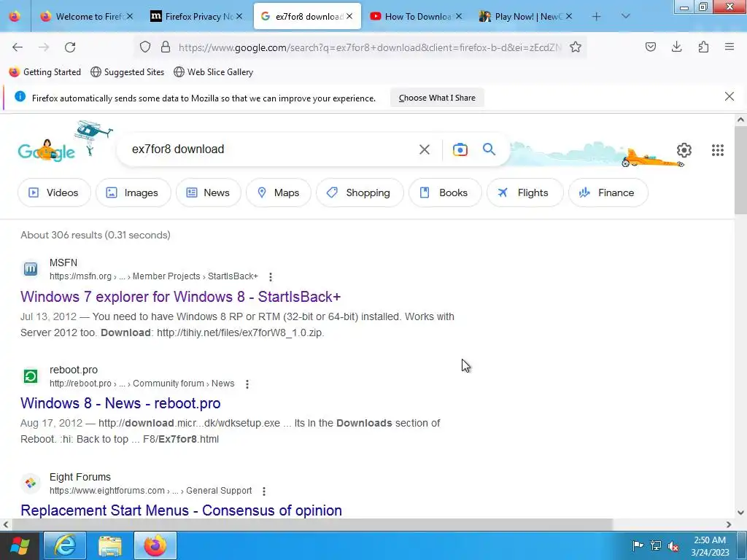The image size is (747, 560).
Task: Open the extensions puzzle icon
Action: (703, 47)
